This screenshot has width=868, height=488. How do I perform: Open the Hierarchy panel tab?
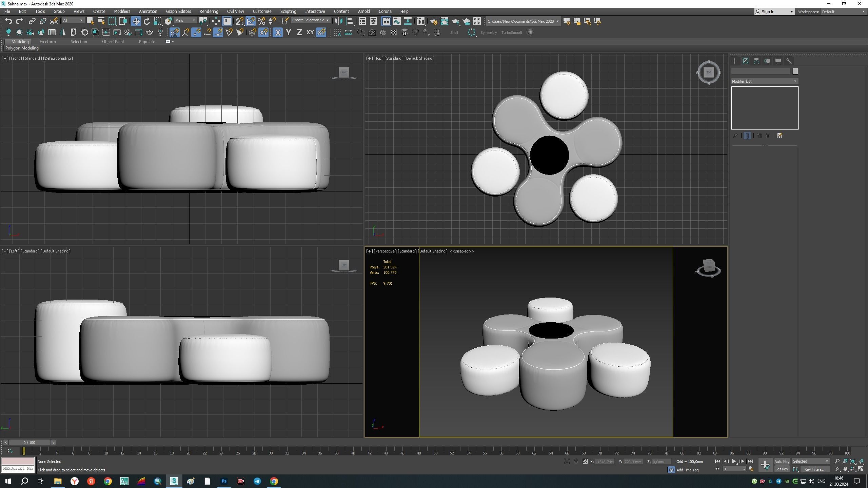coord(756,61)
